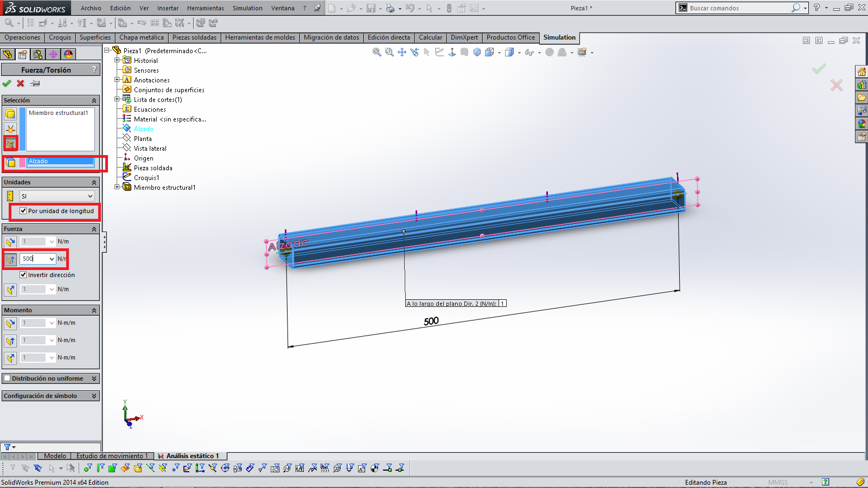Click the Zoom to Area icon

coord(390,53)
